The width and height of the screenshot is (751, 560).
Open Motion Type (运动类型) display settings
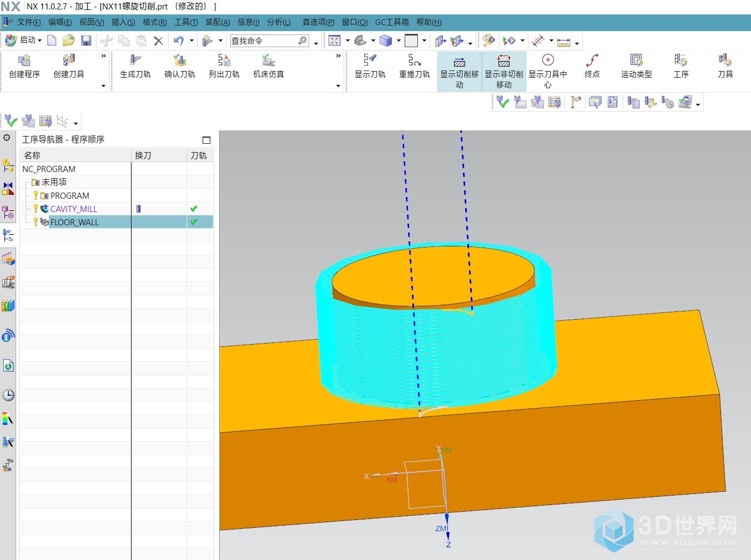click(x=637, y=66)
